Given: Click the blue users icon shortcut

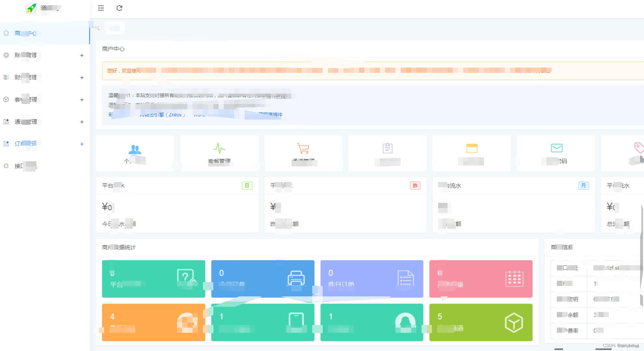Looking at the screenshot, I should click(x=135, y=149).
